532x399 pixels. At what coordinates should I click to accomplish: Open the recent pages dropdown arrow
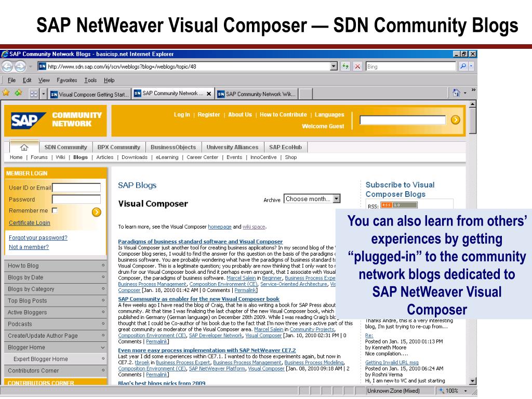pos(31,66)
